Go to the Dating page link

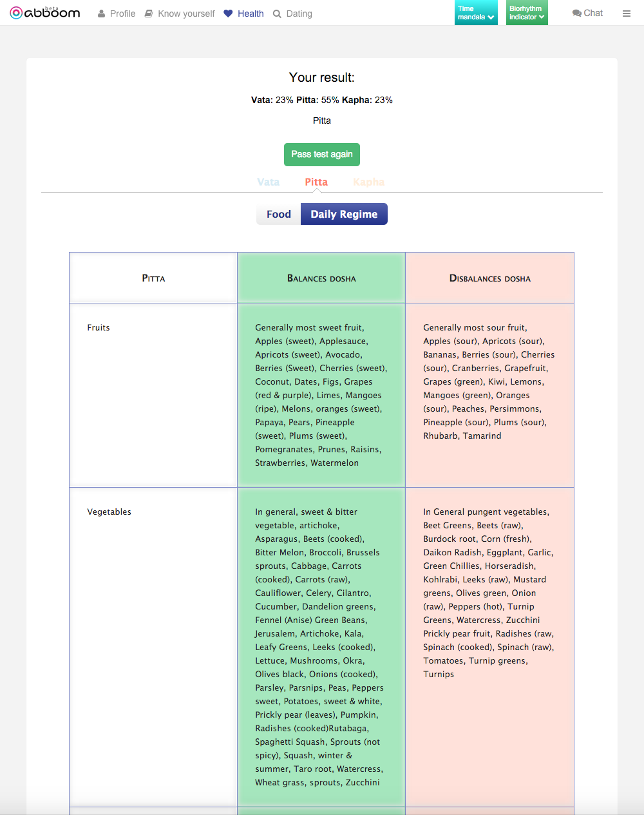pyautogui.click(x=299, y=14)
